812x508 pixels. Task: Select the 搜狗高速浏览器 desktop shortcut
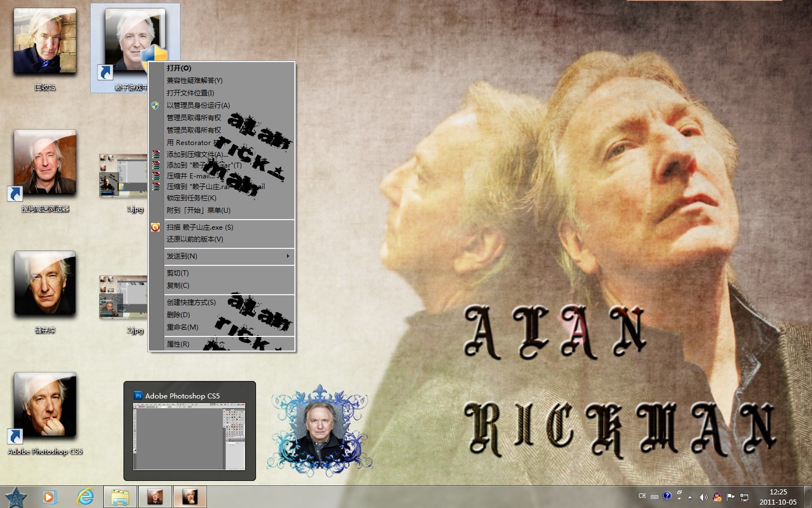click(x=45, y=170)
